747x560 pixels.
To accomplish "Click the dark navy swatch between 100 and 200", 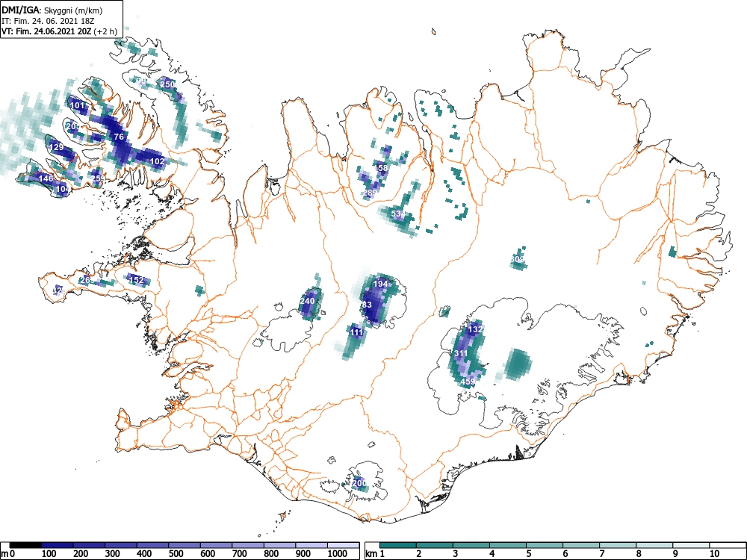I will (x=58, y=545).
